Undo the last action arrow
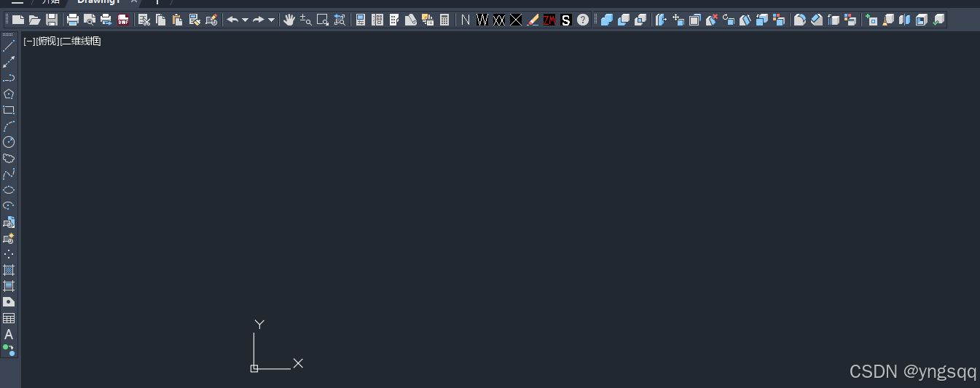 232,20
